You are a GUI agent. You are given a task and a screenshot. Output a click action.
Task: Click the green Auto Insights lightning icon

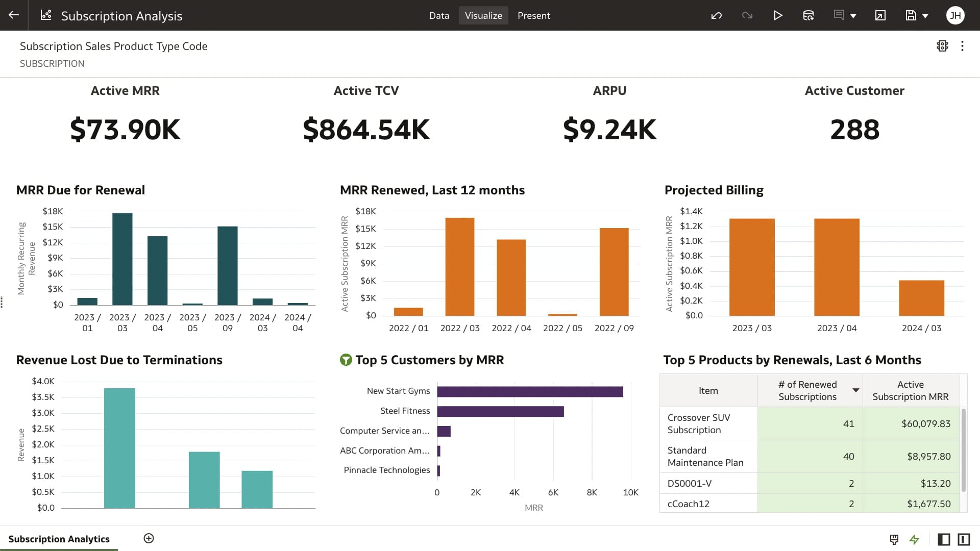pos(914,539)
